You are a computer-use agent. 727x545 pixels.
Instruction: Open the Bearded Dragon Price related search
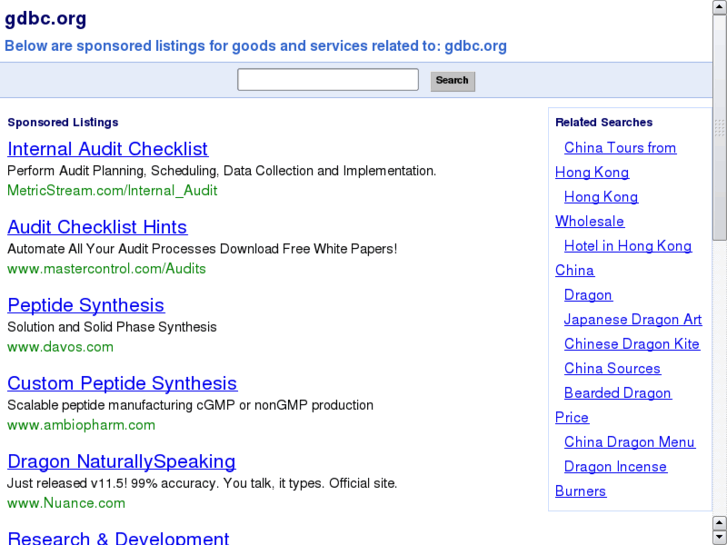[x=617, y=394]
